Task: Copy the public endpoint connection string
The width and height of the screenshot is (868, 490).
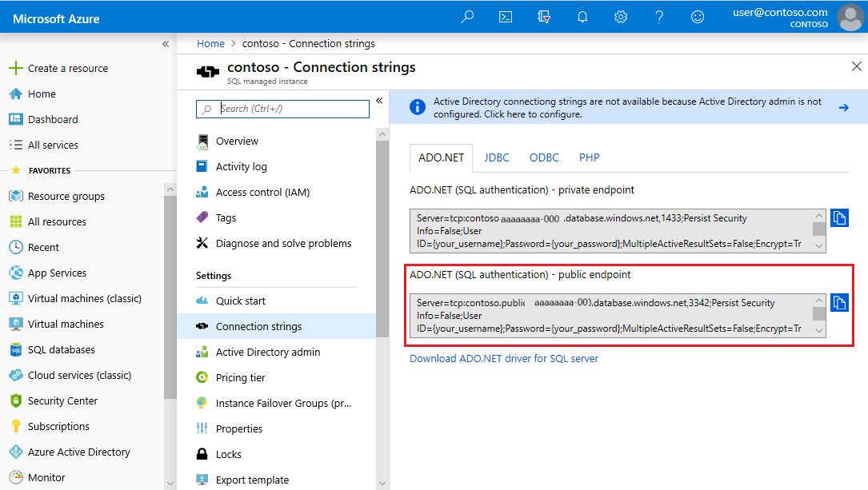Action: click(839, 303)
